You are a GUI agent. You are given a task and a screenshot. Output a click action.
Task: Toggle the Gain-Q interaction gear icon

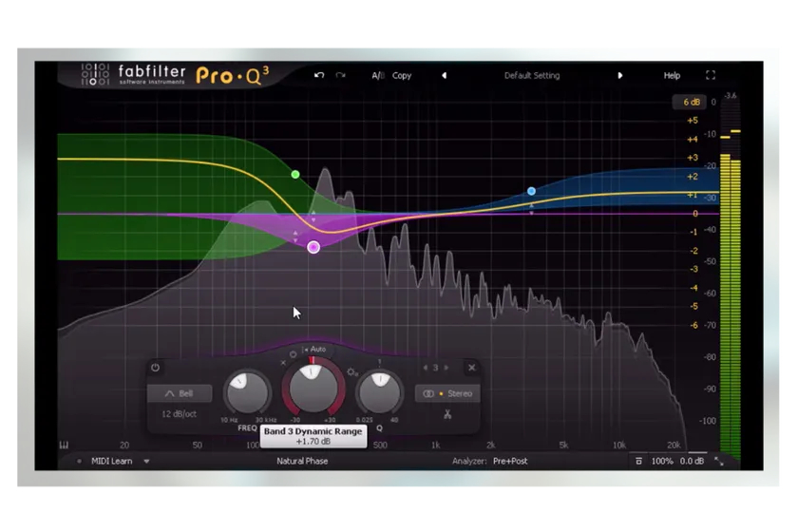coord(352,372)
